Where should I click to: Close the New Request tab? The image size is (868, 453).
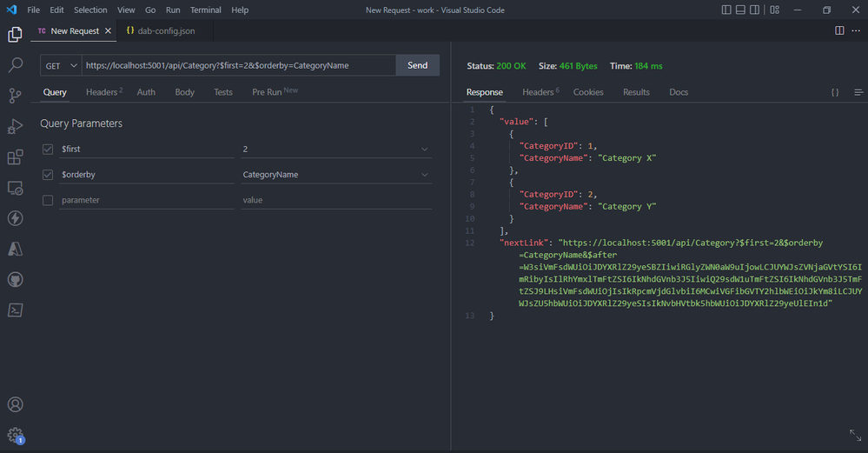[x=108, y=31]
